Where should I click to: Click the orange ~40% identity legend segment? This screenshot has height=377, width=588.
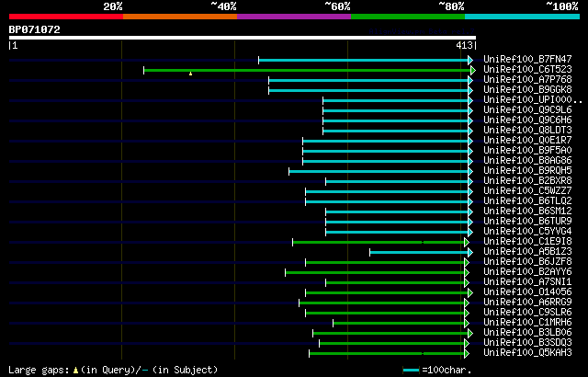180,17
